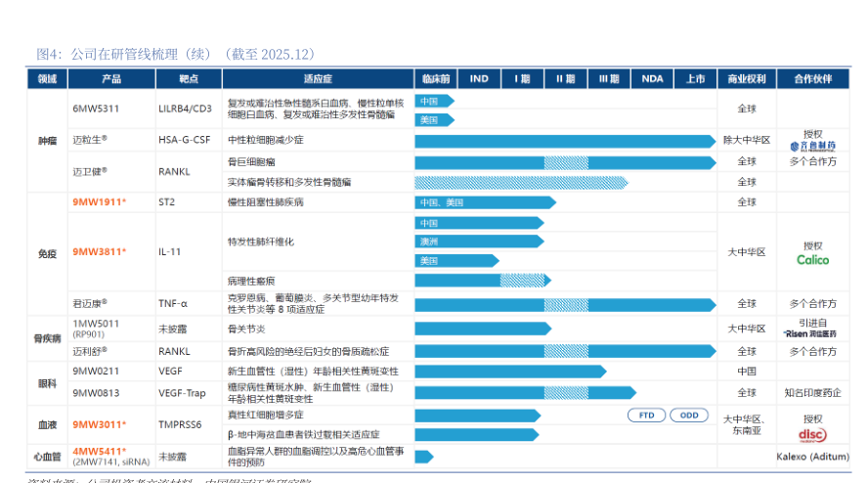Click the LILRB4/CD3 target cell

pos(185,109)
